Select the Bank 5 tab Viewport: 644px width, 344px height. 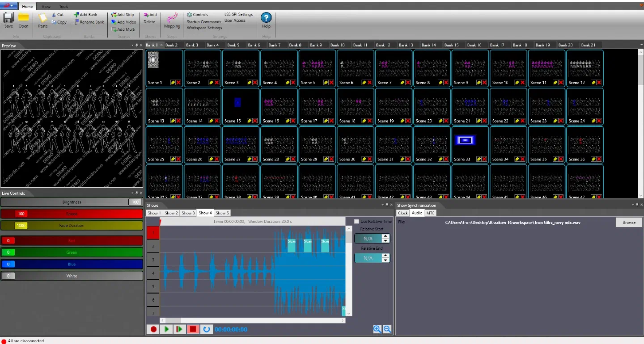[233, 45]
